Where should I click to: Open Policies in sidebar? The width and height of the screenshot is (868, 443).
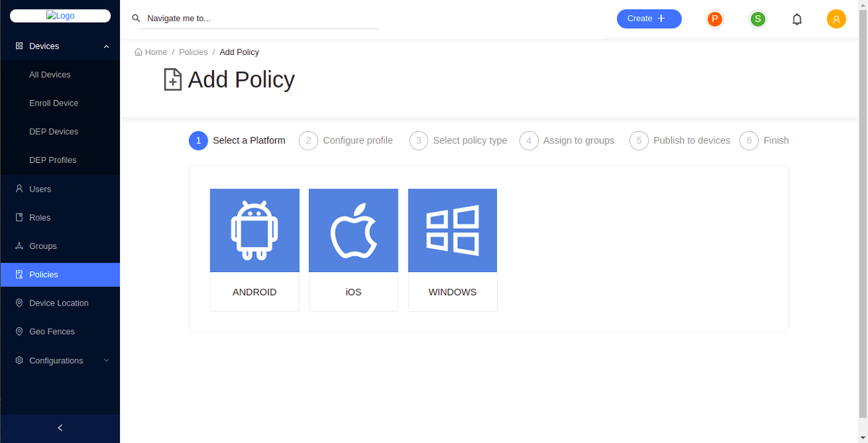tap(43, 274)
